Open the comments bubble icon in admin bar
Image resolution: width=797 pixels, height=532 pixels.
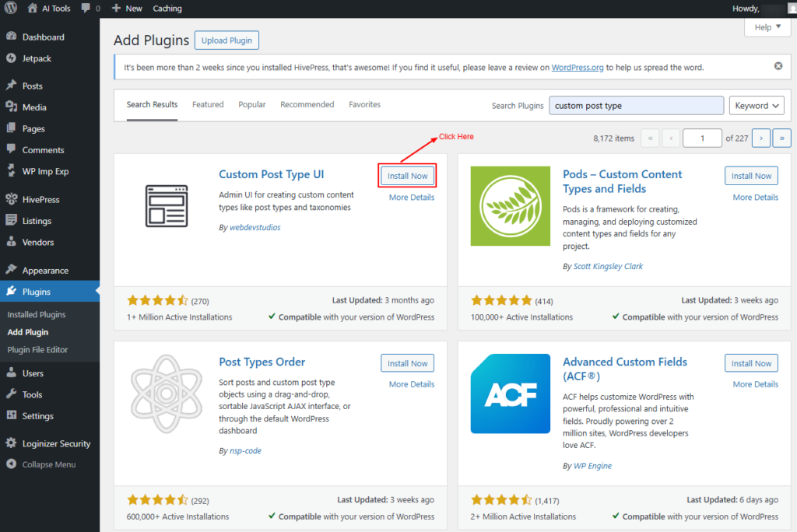click(x=86, y=9)
